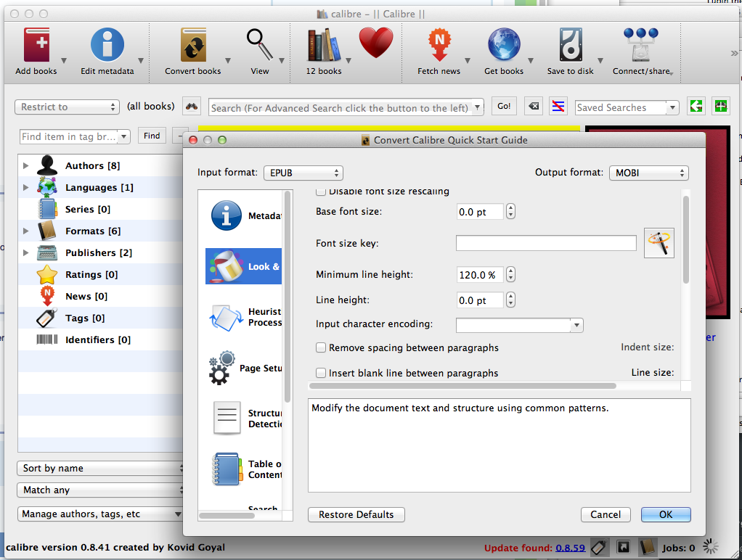
Task: Click the 12 books library icon
Action: click(324, 45)
